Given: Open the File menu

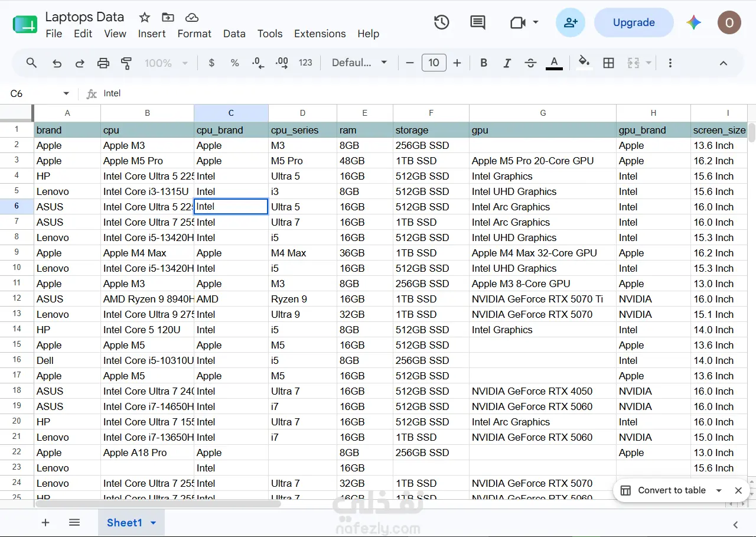Looking at the screenshot, I should point(54,34).
